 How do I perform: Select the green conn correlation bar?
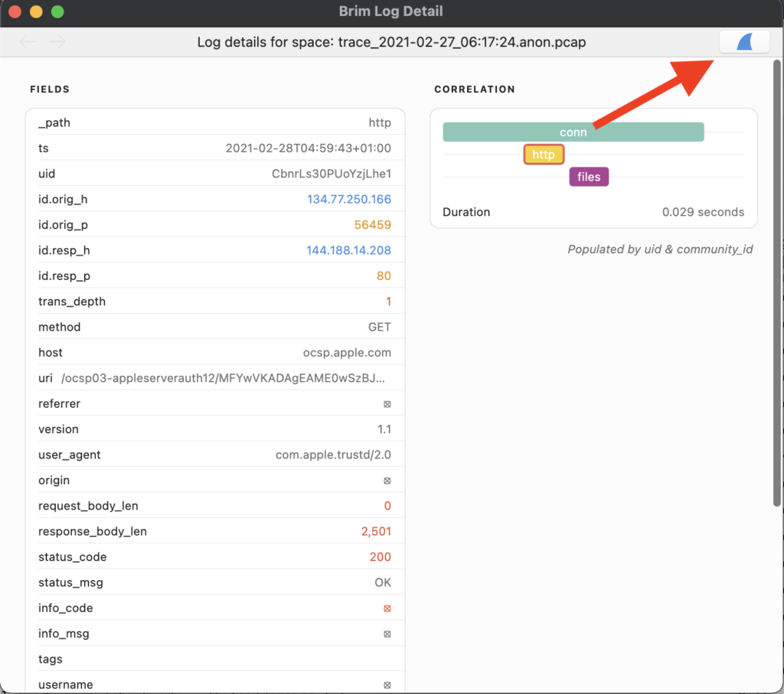573,132
